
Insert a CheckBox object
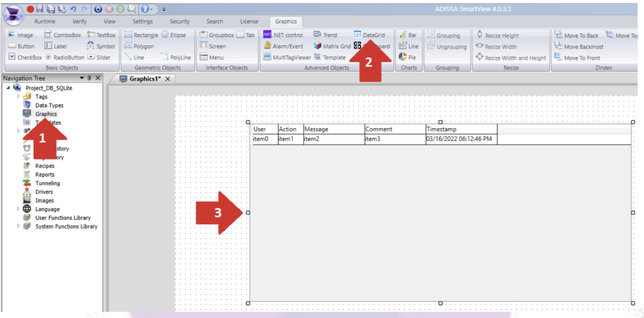[25, 57]
